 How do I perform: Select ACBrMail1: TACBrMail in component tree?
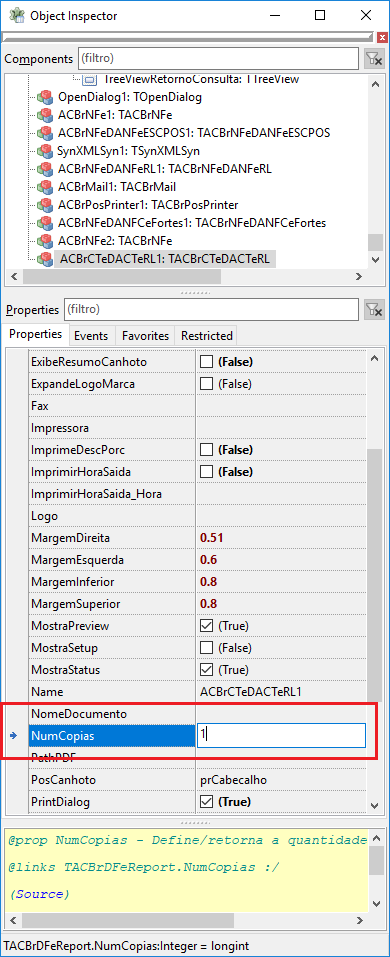click(117, 187)
